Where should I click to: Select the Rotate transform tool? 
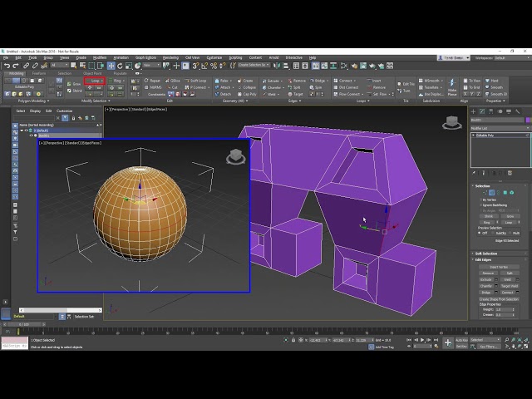coord(120,66)
